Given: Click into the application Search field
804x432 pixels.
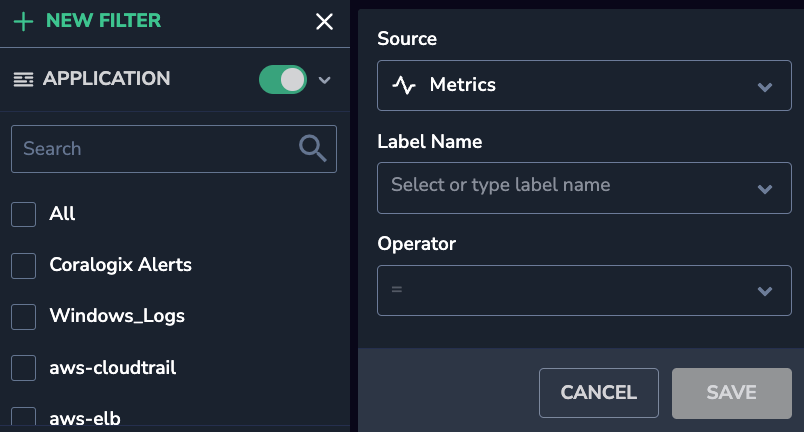Looking at the screenshot, I should pos(174,149).
